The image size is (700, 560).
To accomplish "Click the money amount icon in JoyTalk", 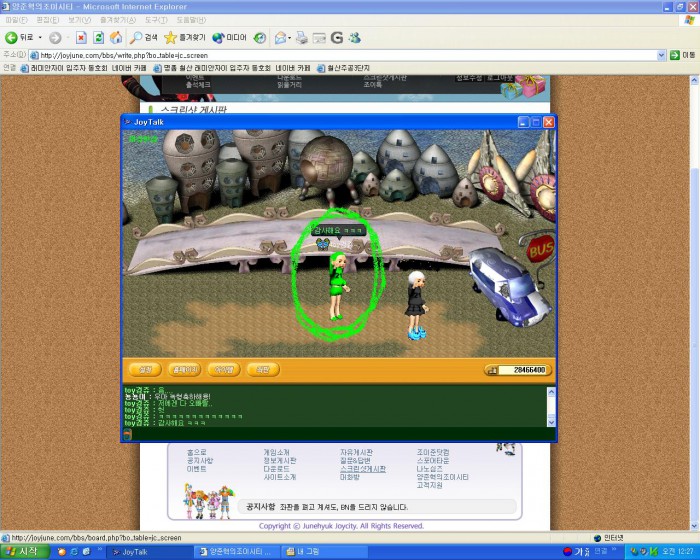I will pos(492,370).
